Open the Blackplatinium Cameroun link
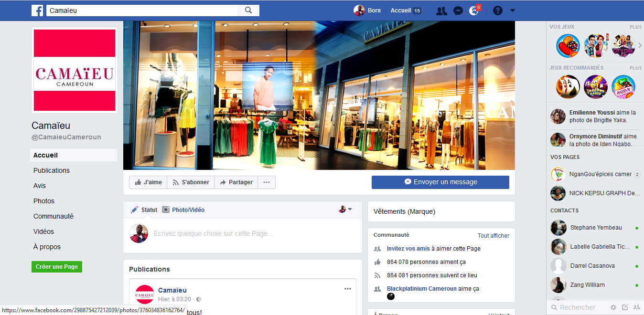The image size is (644, 315). click(x=421, y=289)
